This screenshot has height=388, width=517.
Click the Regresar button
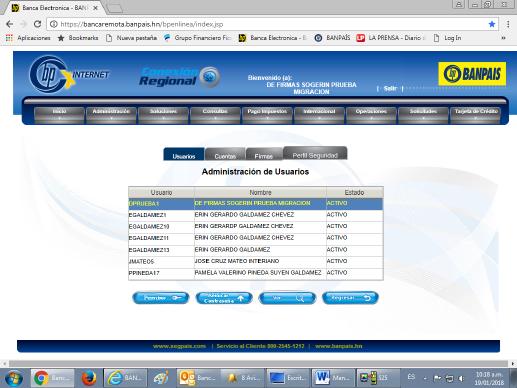[350, 298]
